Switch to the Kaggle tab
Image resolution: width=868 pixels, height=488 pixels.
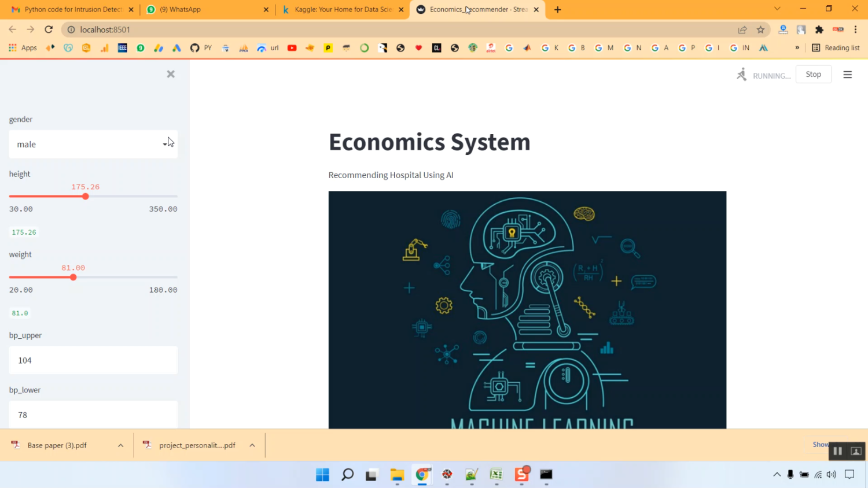343,10
